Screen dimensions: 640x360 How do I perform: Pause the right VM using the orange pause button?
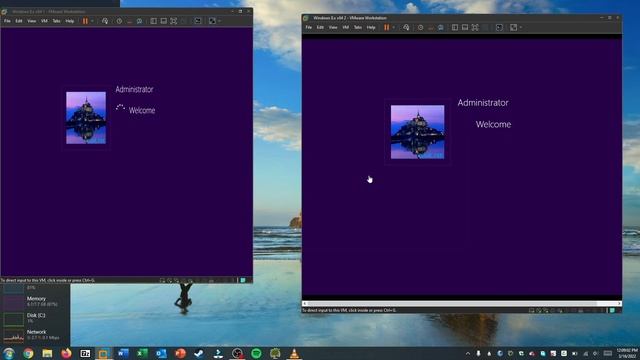click(386, 27)
